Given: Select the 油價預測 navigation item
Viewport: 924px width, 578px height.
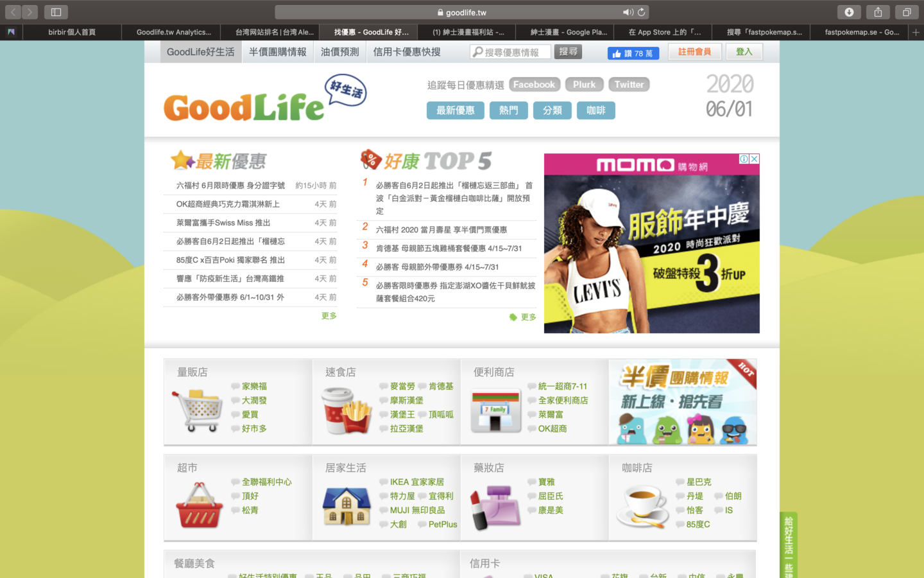Looking at the screenshot, I should 339,52.
